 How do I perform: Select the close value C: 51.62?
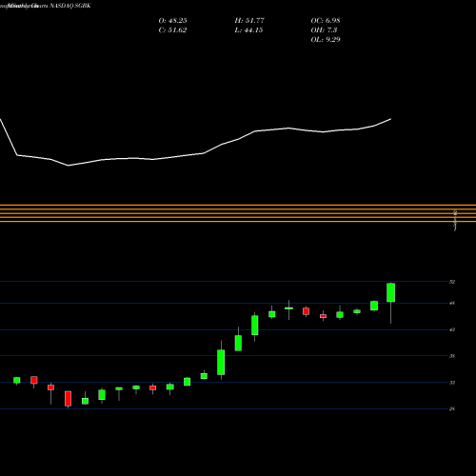172,30
